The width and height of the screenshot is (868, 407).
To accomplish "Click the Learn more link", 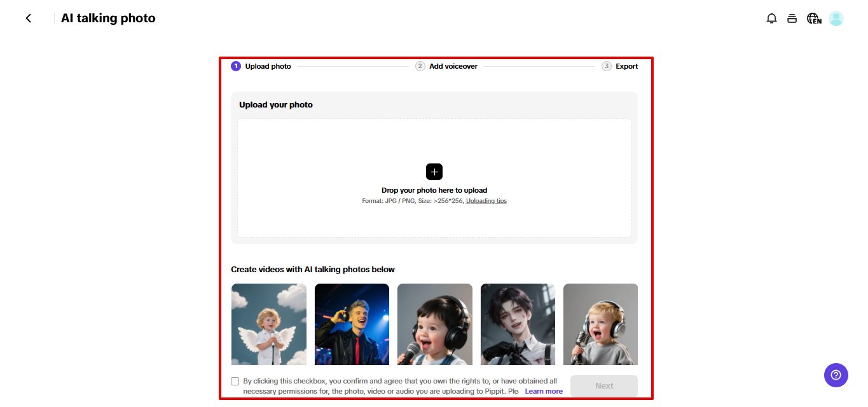I will click(544, 390).
